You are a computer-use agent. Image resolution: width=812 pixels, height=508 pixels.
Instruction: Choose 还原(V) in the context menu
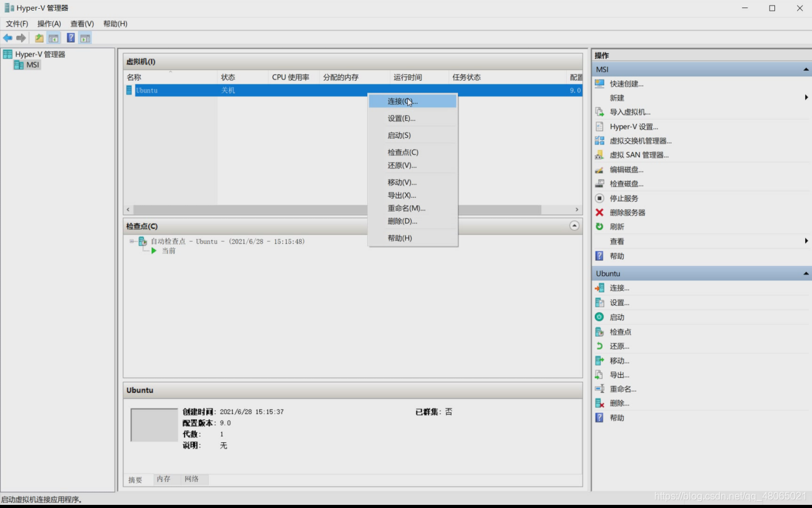pos(412,165)
